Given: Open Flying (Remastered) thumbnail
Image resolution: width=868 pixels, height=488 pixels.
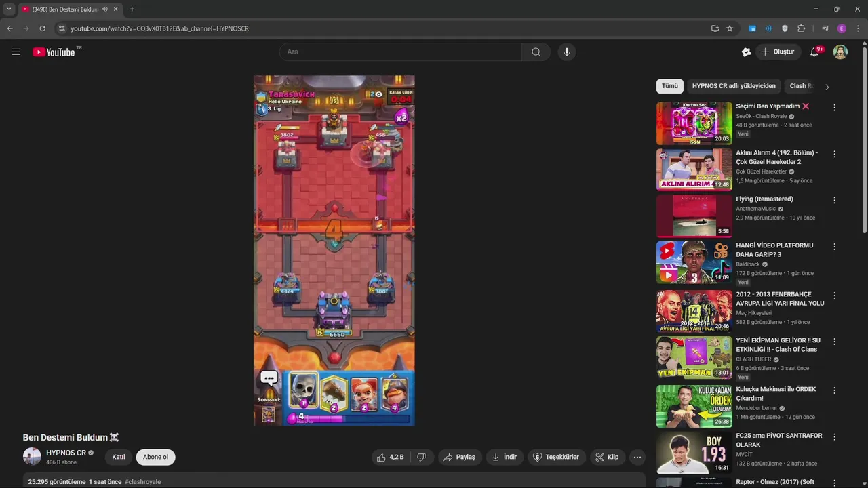Looking at the screenshot, I should point(694,216).
